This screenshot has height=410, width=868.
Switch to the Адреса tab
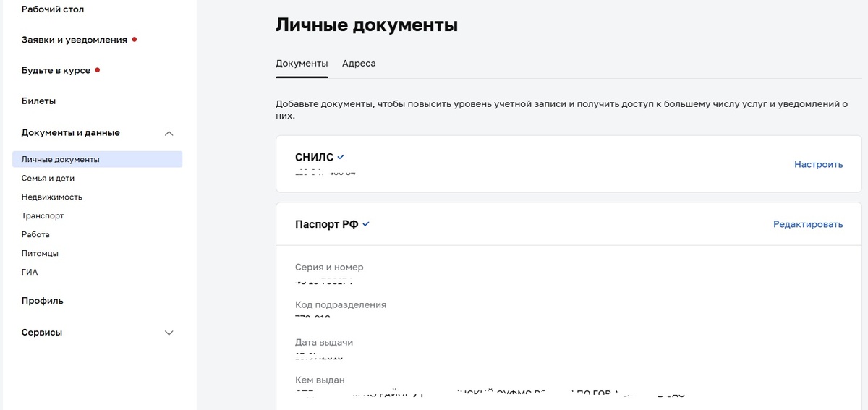coord(359,63)
